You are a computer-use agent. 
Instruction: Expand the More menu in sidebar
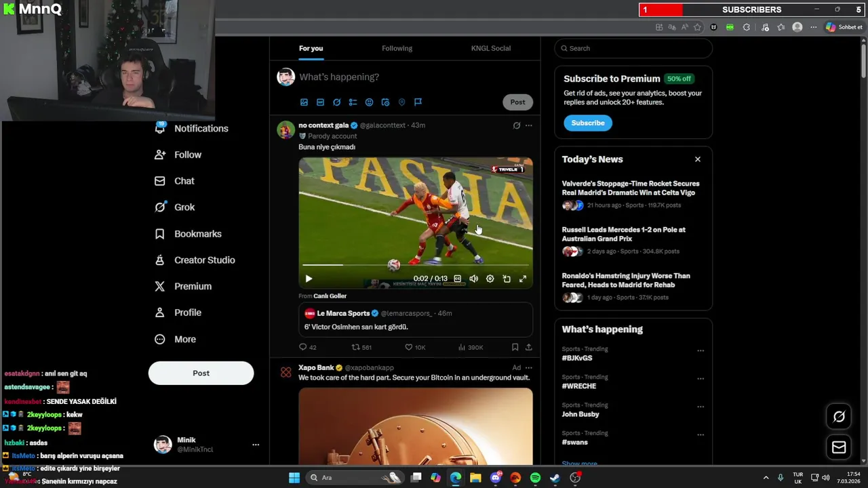point(176,340)
